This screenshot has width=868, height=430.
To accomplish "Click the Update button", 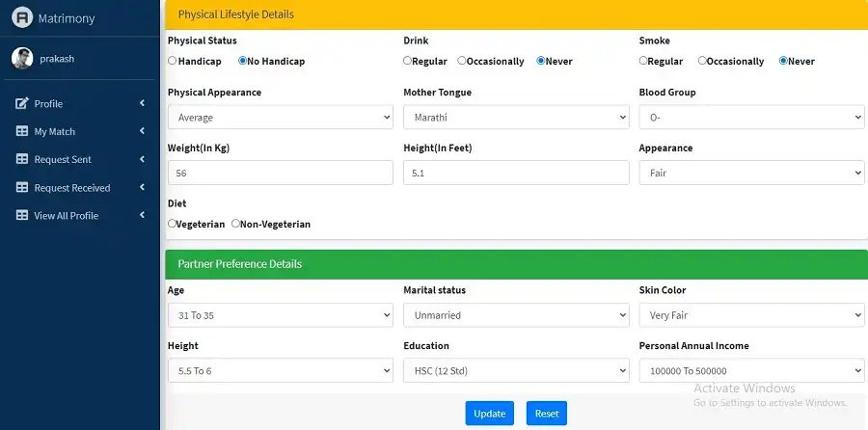I will (x=489, y=414).
